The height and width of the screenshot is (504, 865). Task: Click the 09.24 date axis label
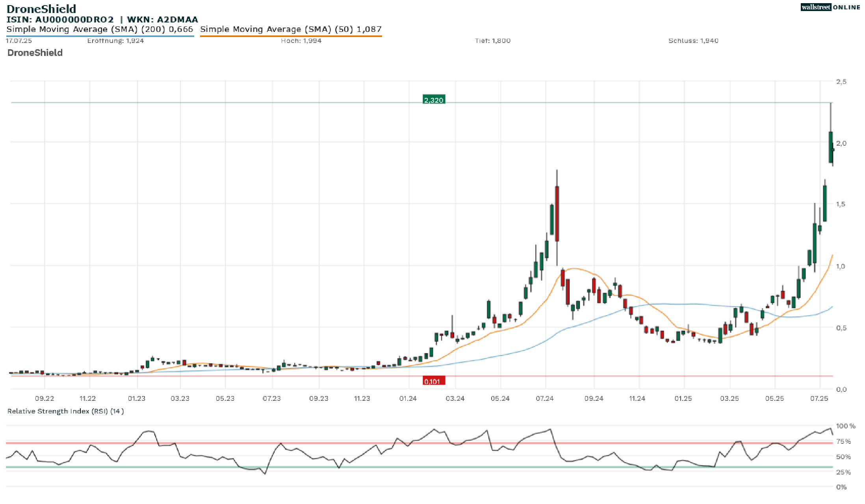click(594, 398)
